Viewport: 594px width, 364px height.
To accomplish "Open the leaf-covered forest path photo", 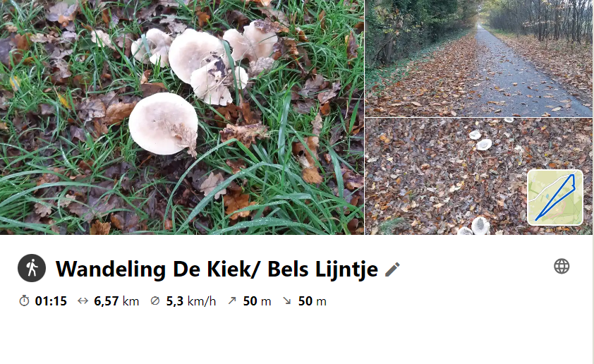I will pyautogui.click(x=478, y=59).
